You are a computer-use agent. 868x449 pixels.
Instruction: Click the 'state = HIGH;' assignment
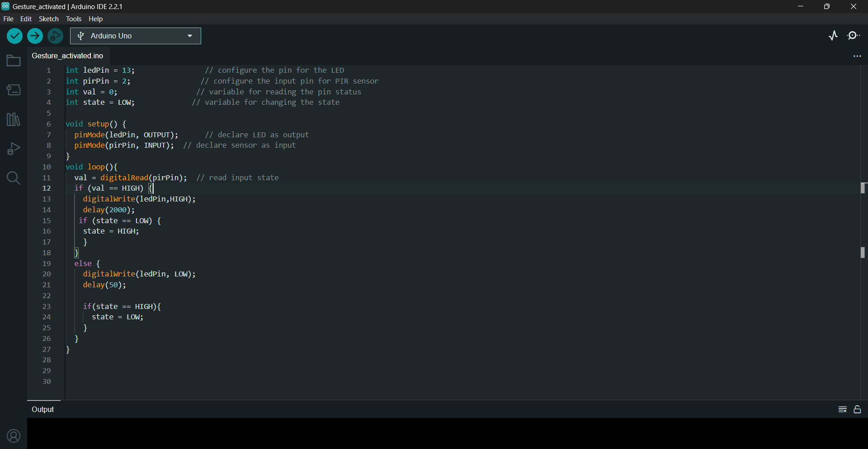pyautogui.click(x=111, y=231)
